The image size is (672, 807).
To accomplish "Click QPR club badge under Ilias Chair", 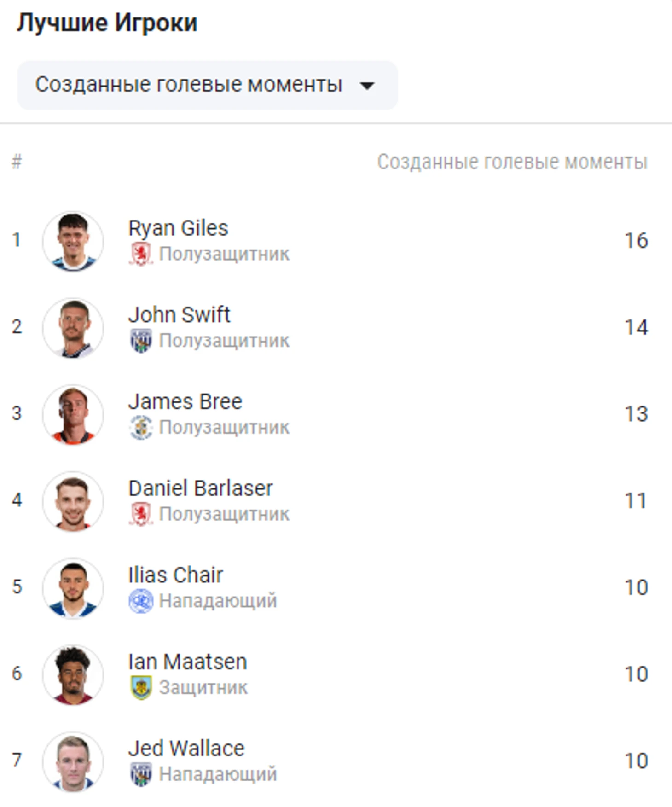I will 141,601.
